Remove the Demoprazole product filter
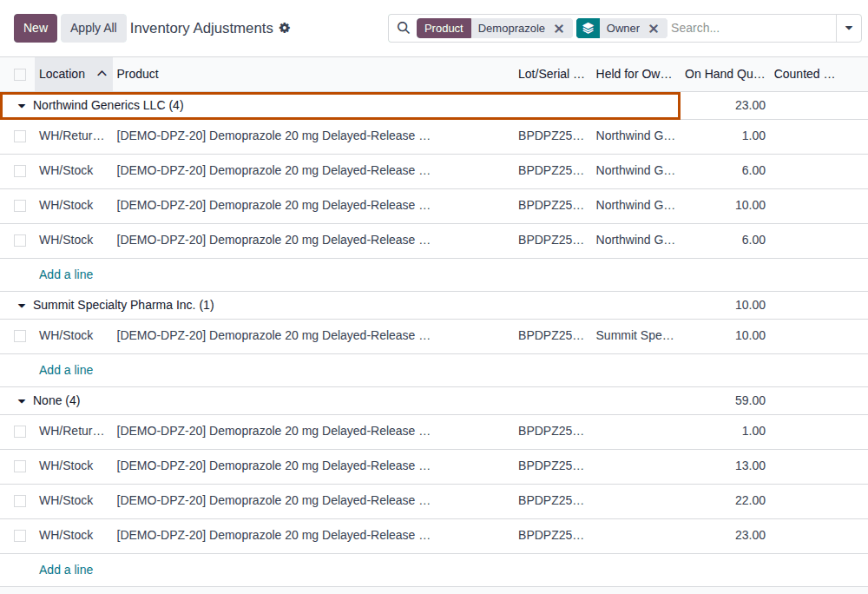The height and width of the screenshot is (594, 868). pyautogui.click(x=559, y=29)
